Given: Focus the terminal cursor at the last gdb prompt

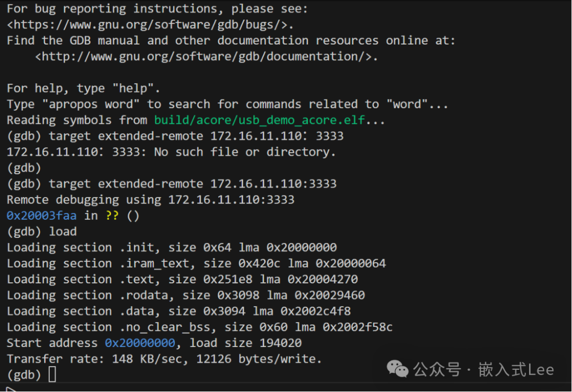Looking at the screenshot, I should [x=52, y=375].
